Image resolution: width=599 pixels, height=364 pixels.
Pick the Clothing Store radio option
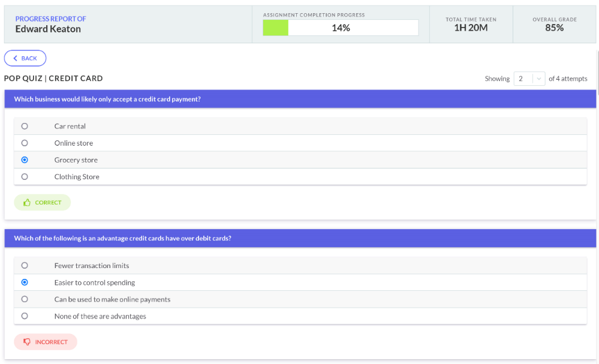[25, 176]
